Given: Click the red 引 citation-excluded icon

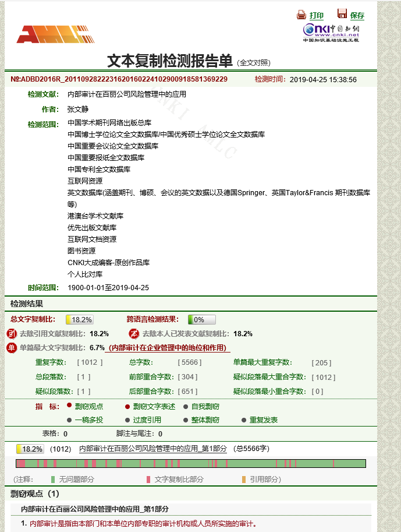Looking at the screenshot, I should pos(12,334).
